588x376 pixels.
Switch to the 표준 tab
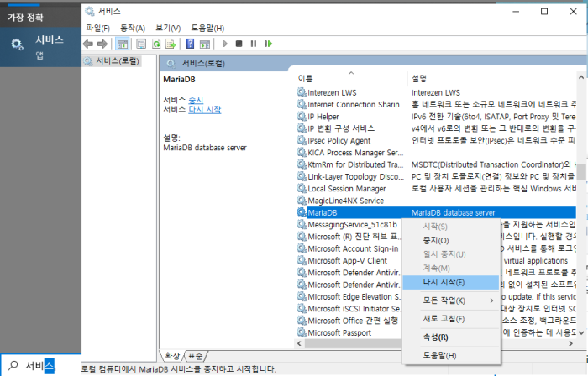point(196,355)
